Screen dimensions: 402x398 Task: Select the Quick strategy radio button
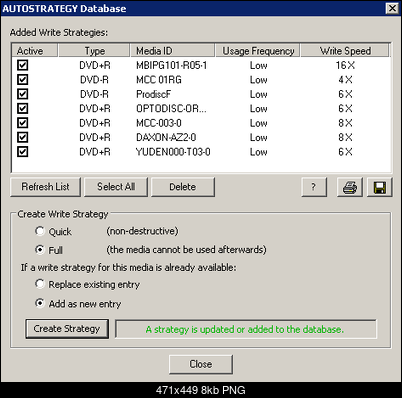pyautogui.click(x=40, y=231)
